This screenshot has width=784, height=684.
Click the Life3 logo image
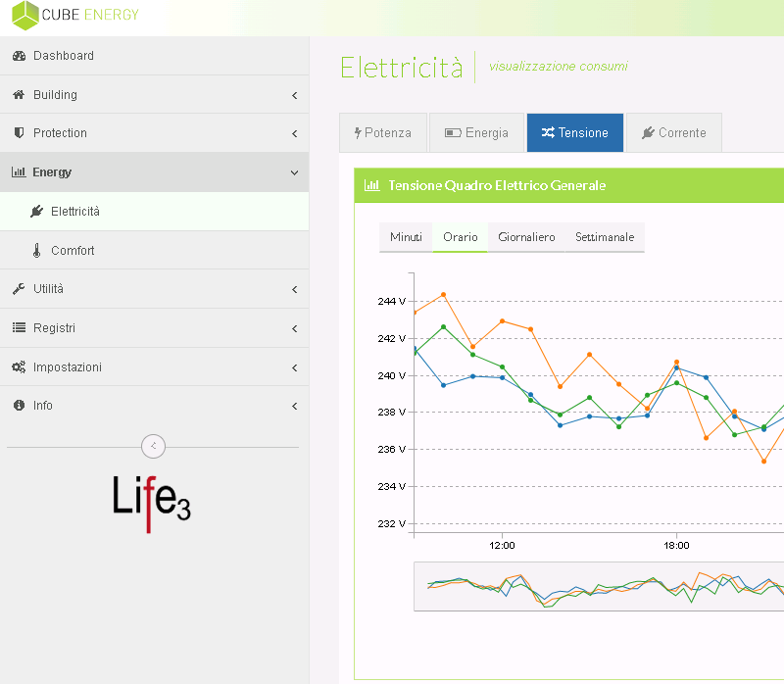pyautogui.click(x=152, y=505)
